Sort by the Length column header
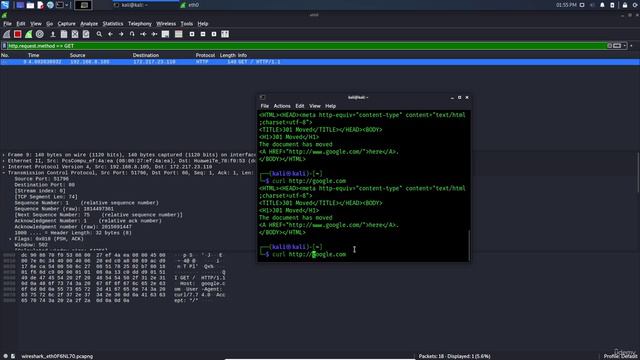Viewport: 640px width, 360px height. 227,55
